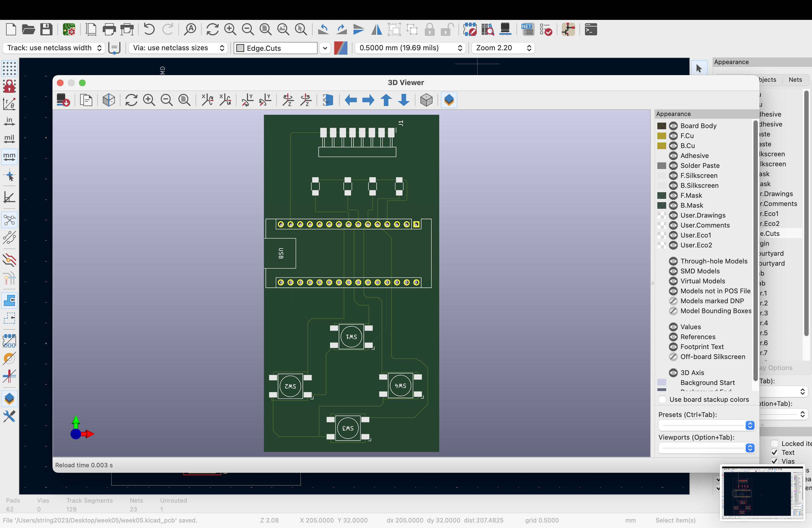Toggle orthographic projection cube icon
Viewport: 812px width, 528px height.
point(426,100)
